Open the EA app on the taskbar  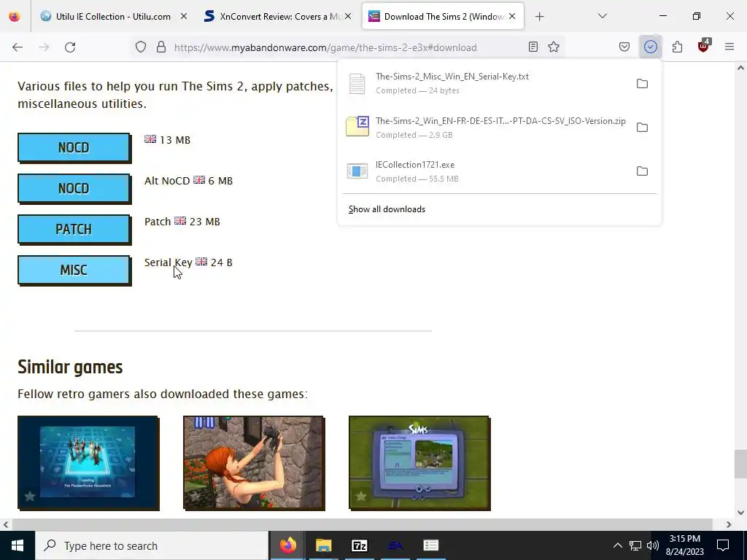[x=395, y=545]
